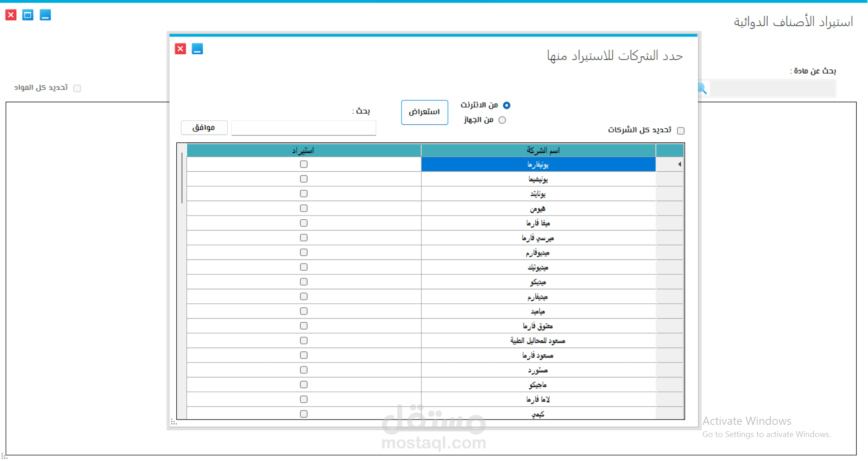
Task: Select company name cell ميديفارم
Action: coord(538,296)
